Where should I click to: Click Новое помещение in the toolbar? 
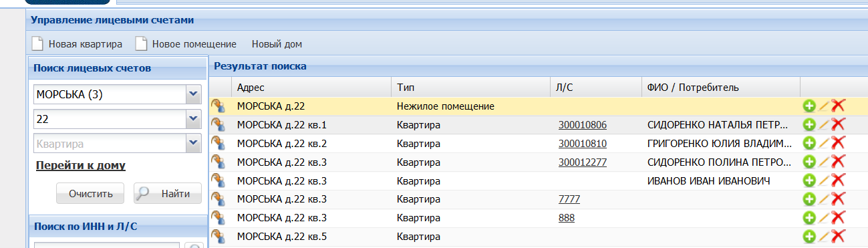(194, 44)
